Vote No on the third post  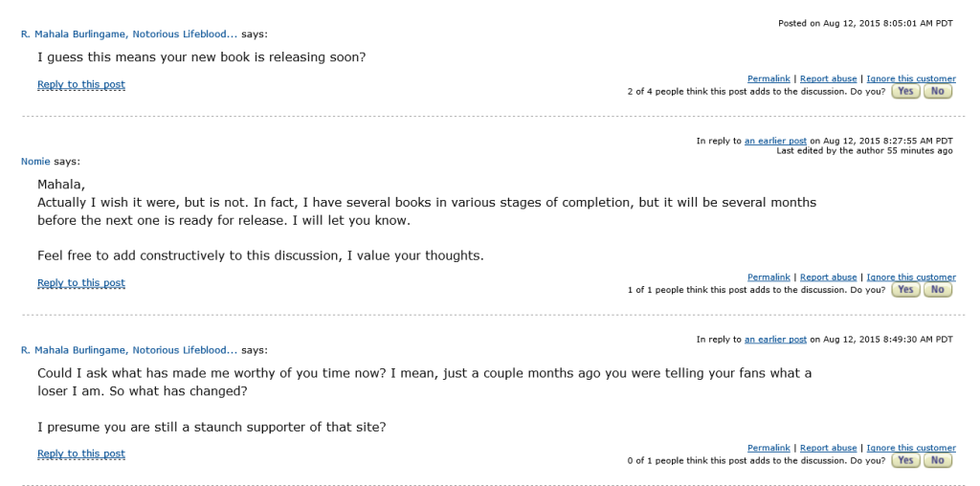(x=937, y=460)
